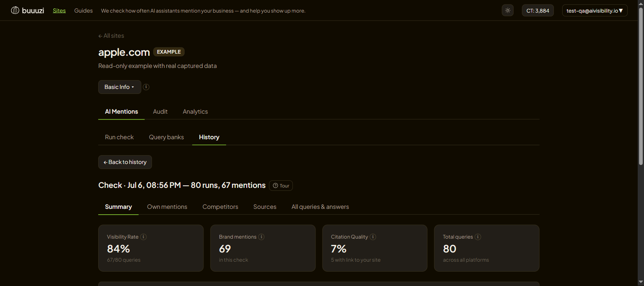Switch to the Competitors tab
This screenshot has height=286, width=644.
pos(220,207)
